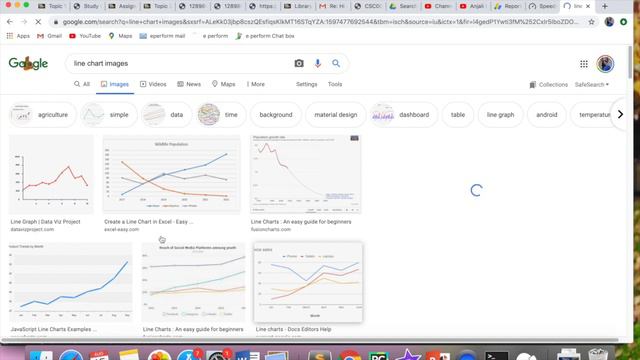
Task: Open search Settings menu
Action: (307, 84)
